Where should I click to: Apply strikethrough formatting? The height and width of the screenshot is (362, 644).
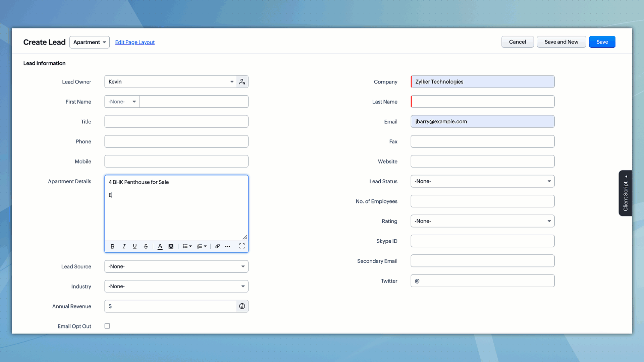click(x=146, y=246)
